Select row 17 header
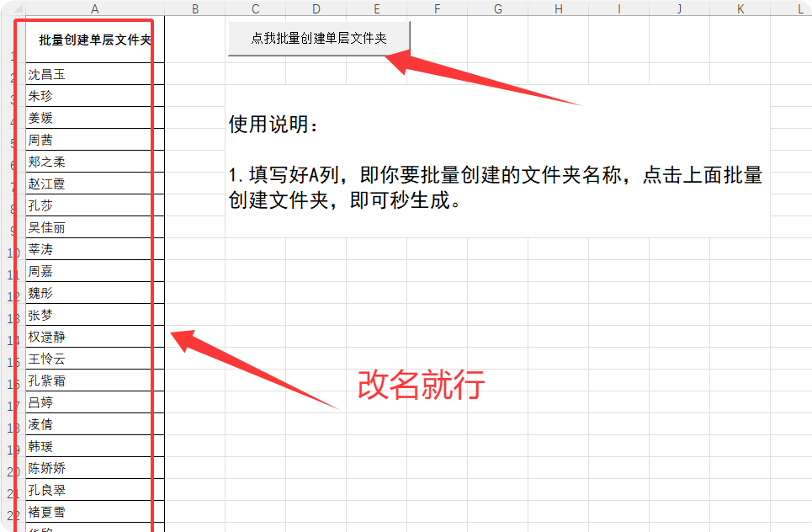Screen dimensions: 812x532 point(13,404)
